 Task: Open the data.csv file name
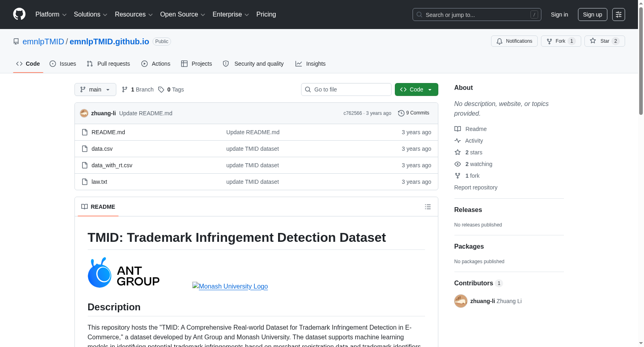pyautogui.click(x=102, y=149)
